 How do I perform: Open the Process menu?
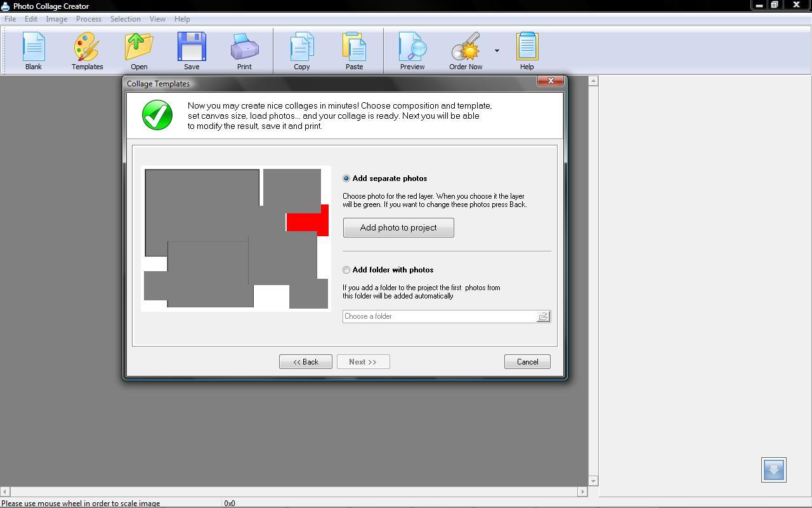point(88,19)
